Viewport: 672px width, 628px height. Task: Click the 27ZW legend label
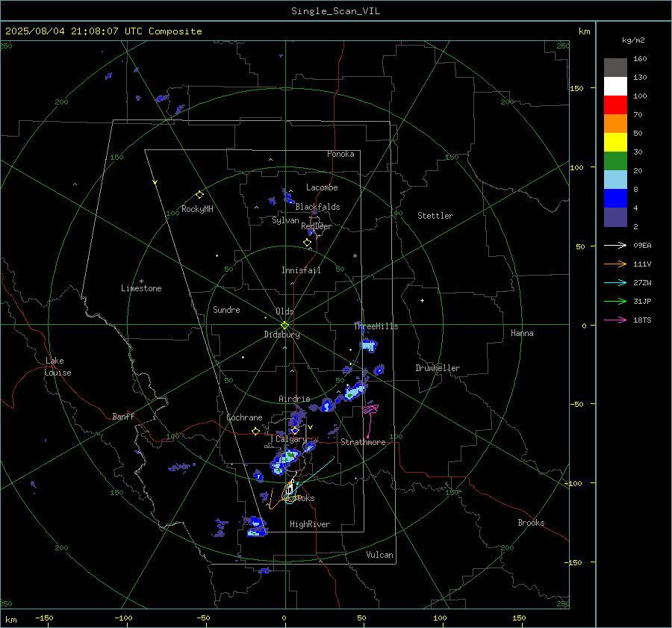point(642,283)
